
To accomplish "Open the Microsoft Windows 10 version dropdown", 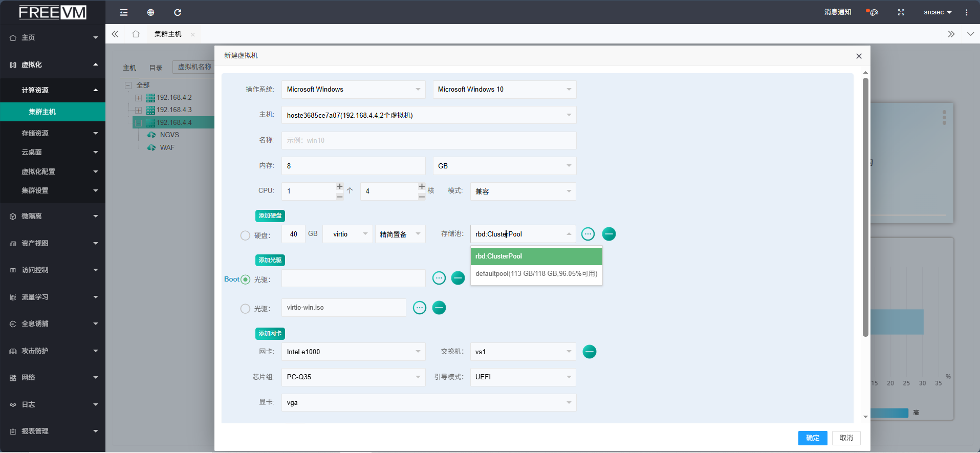I will (504, 90).
